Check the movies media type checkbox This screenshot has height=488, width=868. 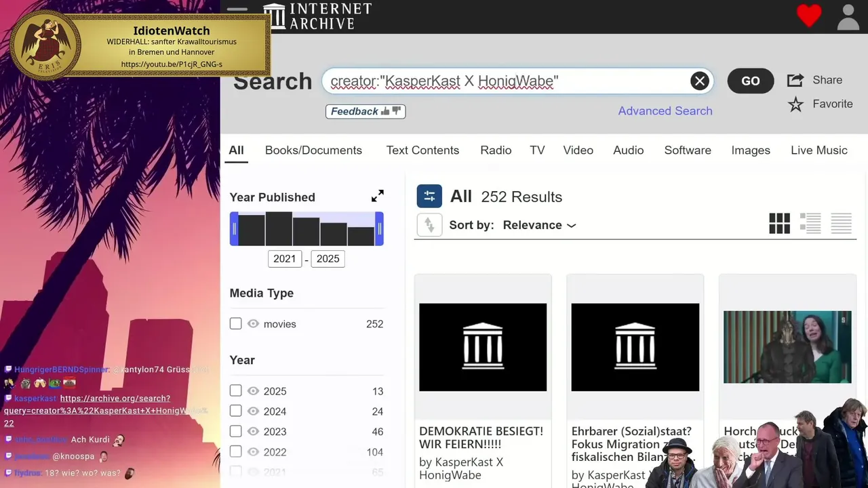[235, 323]
